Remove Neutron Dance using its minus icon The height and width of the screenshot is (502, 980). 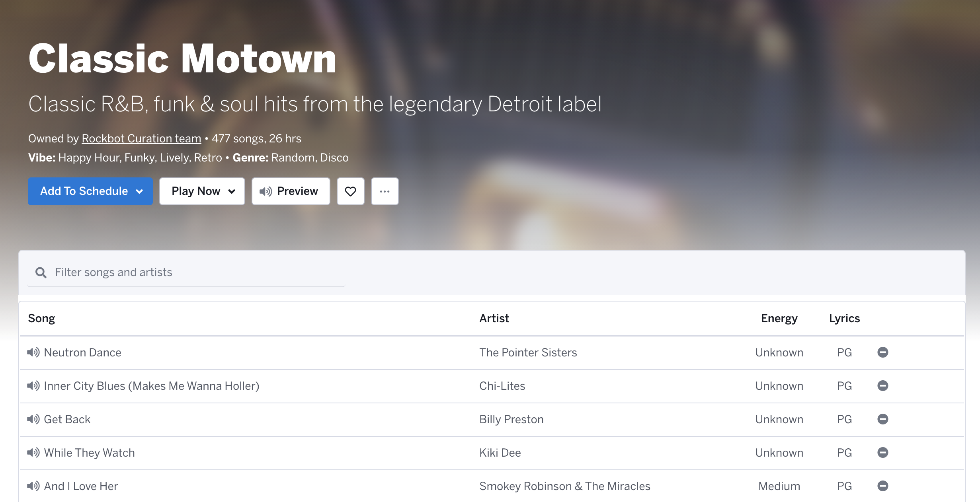tap(883, 352)
